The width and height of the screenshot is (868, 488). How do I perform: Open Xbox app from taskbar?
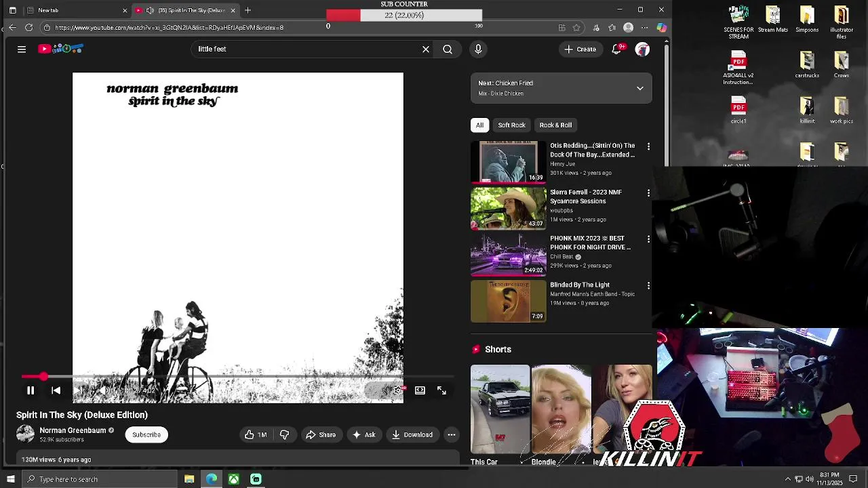click(233, 479)
